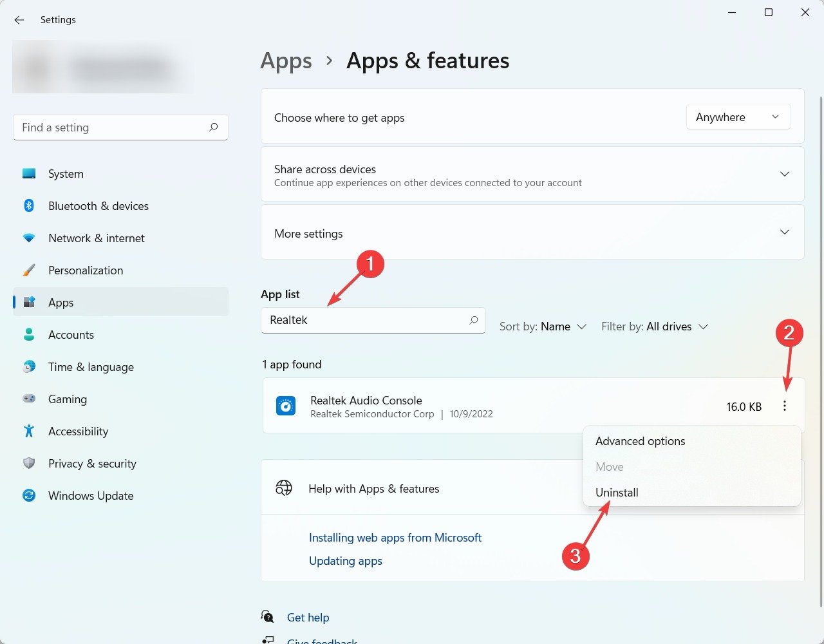This screenshot has width=824, height=644.
Task: Click the Help with Apps & features heading
Action: [x=374, y=489]
